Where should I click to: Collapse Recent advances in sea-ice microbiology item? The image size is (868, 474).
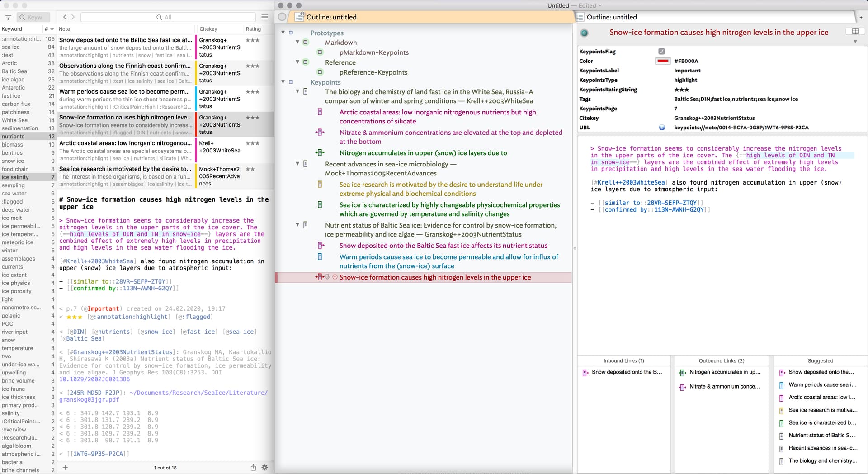tap(297, 164)
